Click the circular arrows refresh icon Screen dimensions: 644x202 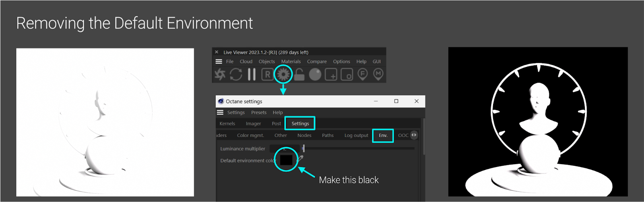point(236,74)
